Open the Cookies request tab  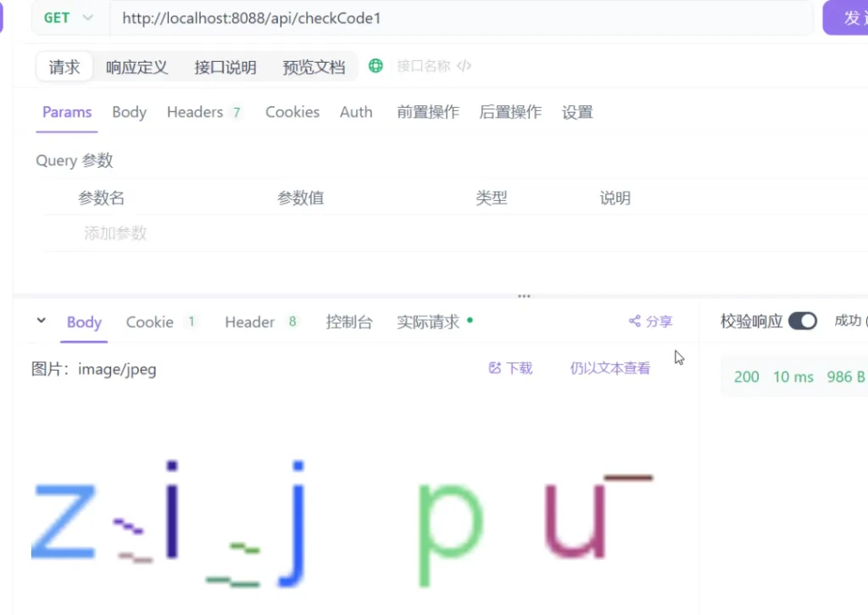pyautogui.click(x=292, y=111)
